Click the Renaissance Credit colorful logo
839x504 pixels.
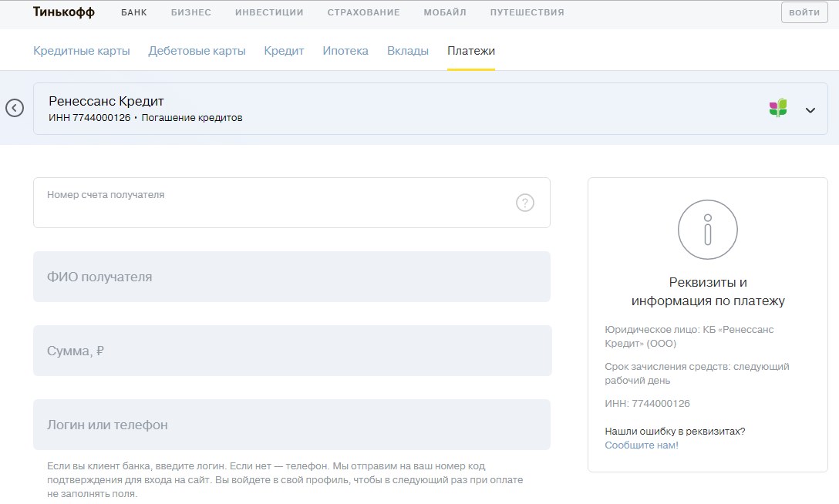click(x=778, y=108)
